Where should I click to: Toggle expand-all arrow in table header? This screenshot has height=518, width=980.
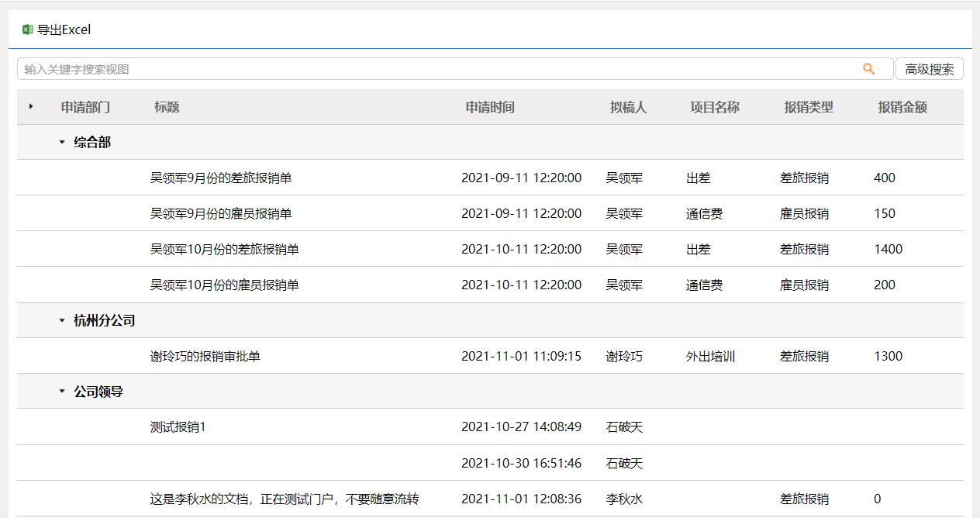point(31,106)
